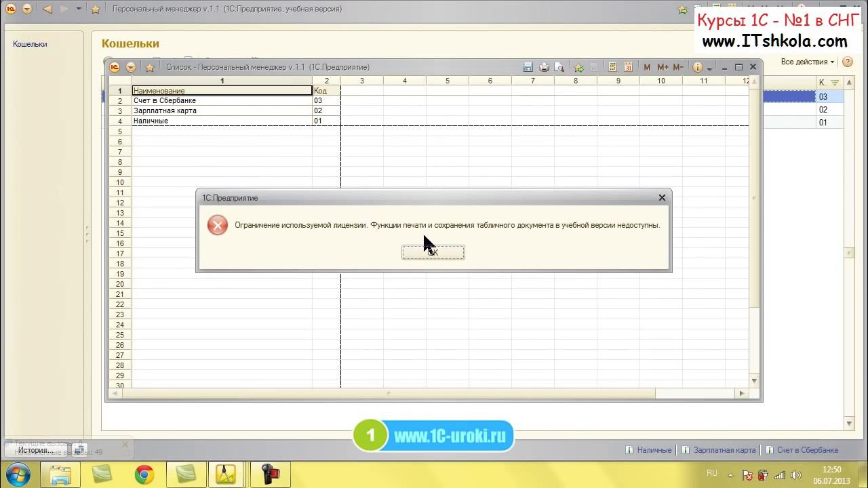Expand the navigation history dropdown arrow
Screen dimensions: 868x488
79,9
